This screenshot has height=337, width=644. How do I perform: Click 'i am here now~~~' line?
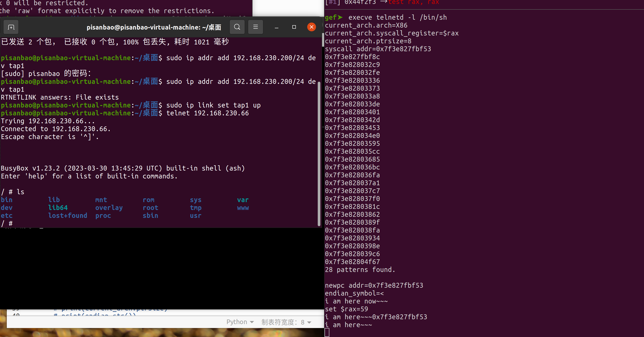point(356,301)
